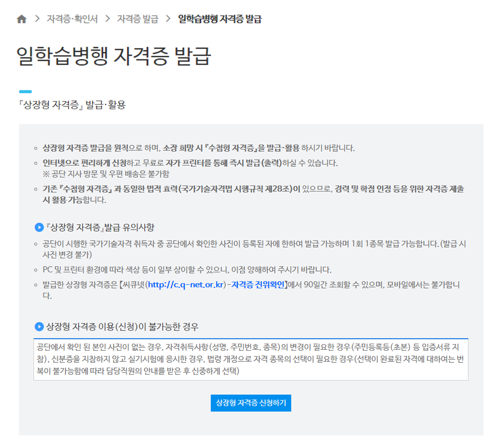
Task: Click blue arrow icon beside 이용(신청)이 불가능한 경우
Action: point(39,326)
